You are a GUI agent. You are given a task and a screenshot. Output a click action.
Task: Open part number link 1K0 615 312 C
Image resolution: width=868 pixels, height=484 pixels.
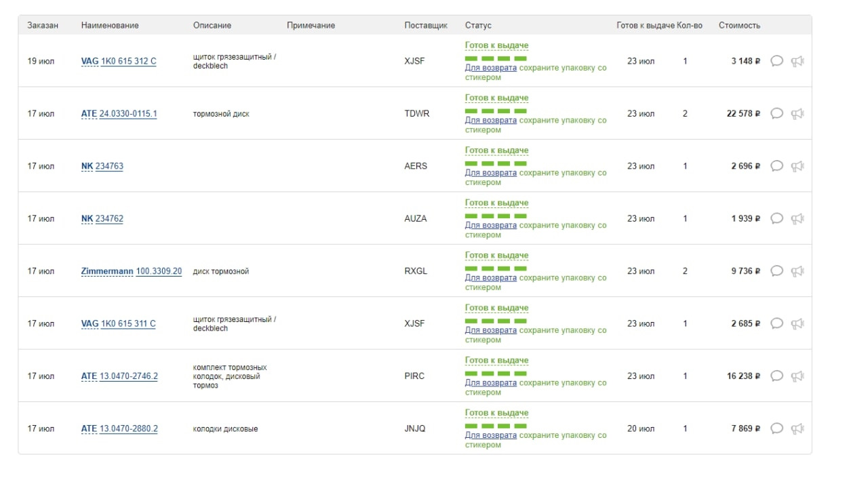coord(128,61)
